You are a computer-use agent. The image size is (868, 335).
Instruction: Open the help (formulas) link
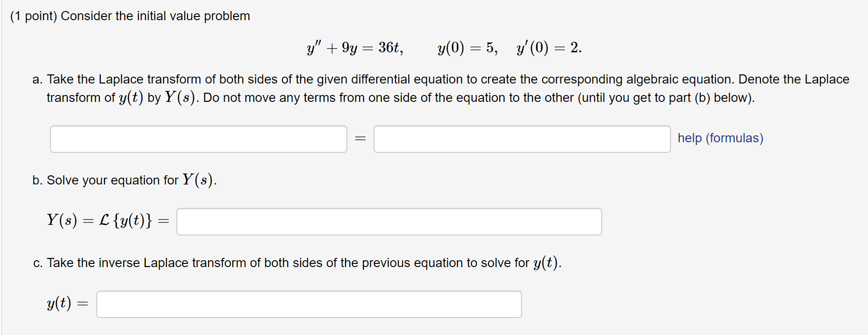coord(720,138)
